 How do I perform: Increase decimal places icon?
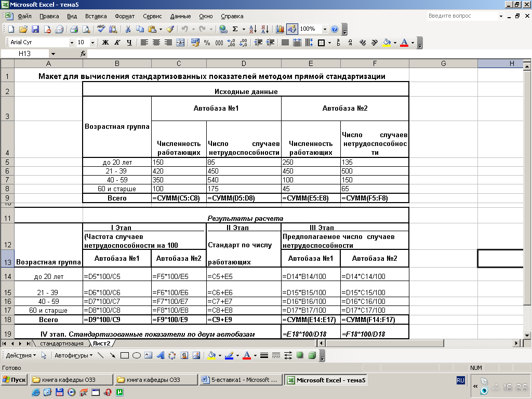(231, 43)
